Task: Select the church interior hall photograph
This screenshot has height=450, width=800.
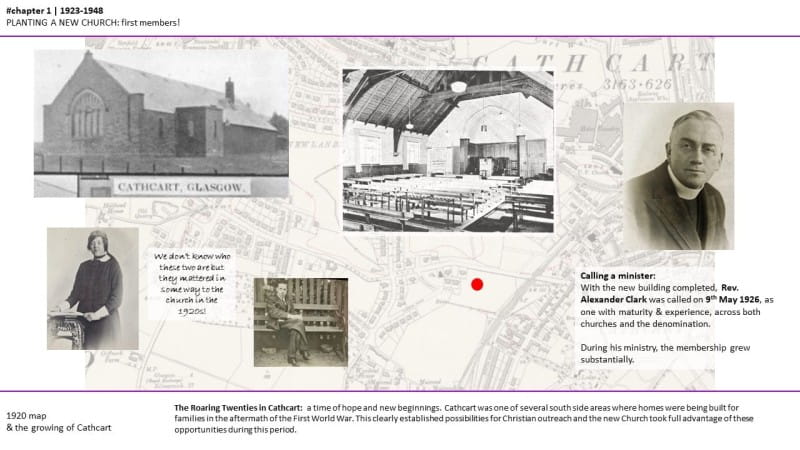Action: 447,150
